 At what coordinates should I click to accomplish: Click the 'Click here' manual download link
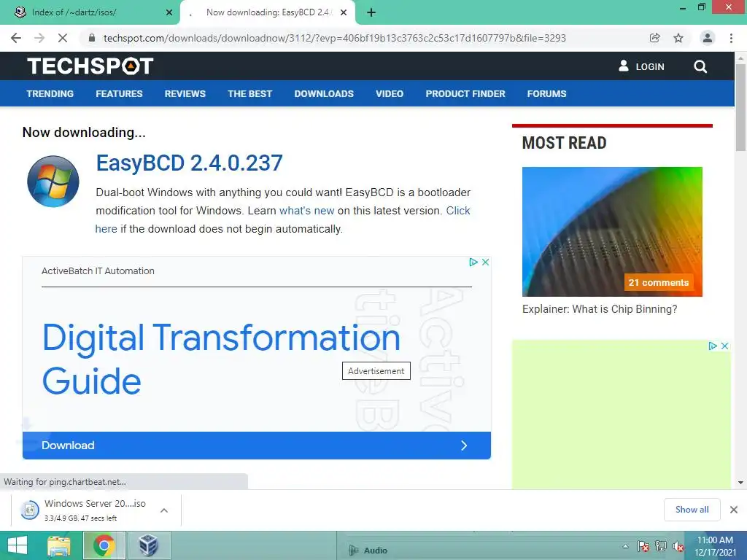click(458, 211)
